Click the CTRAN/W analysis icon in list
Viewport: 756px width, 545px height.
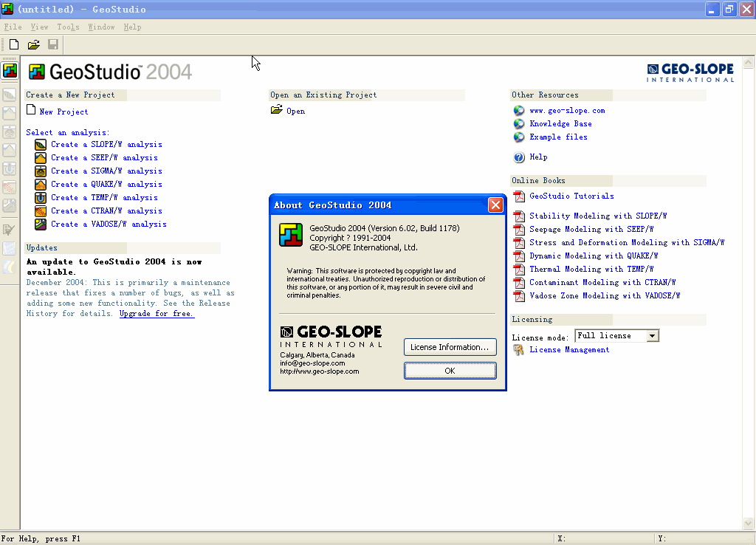coord(41,210)
